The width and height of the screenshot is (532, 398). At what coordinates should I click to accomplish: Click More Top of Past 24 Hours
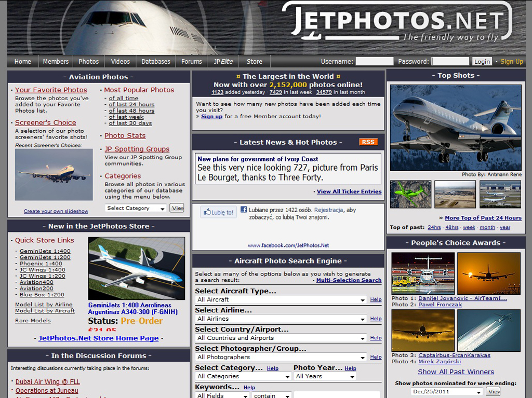[483, 218]
